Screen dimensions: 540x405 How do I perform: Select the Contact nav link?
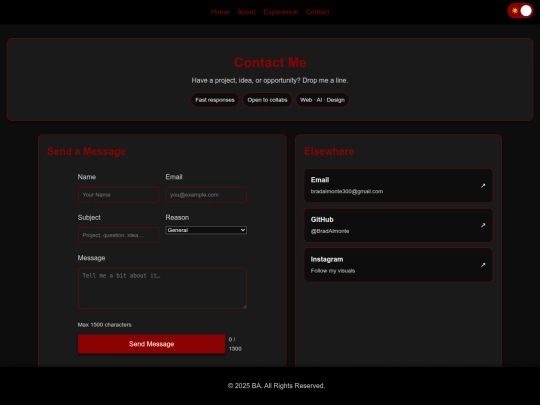pyautogui.click(x=317, y=12)
